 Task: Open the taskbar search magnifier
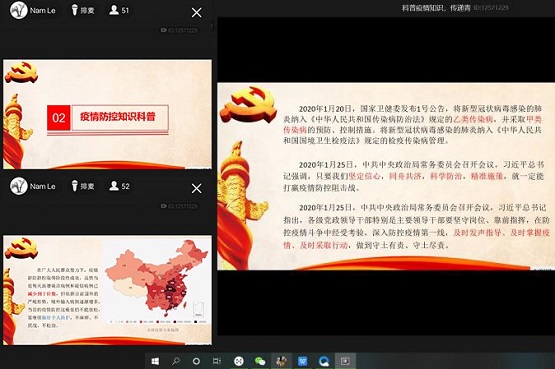176,361
